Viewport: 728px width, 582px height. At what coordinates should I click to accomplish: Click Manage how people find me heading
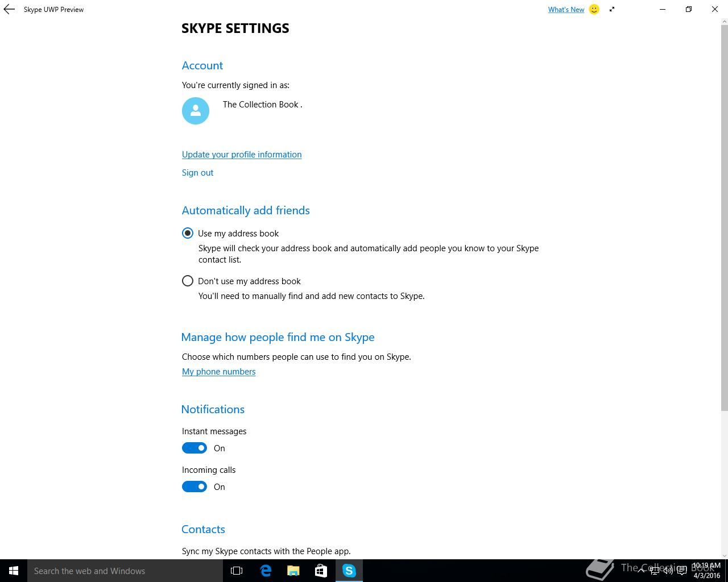point(278,337)
